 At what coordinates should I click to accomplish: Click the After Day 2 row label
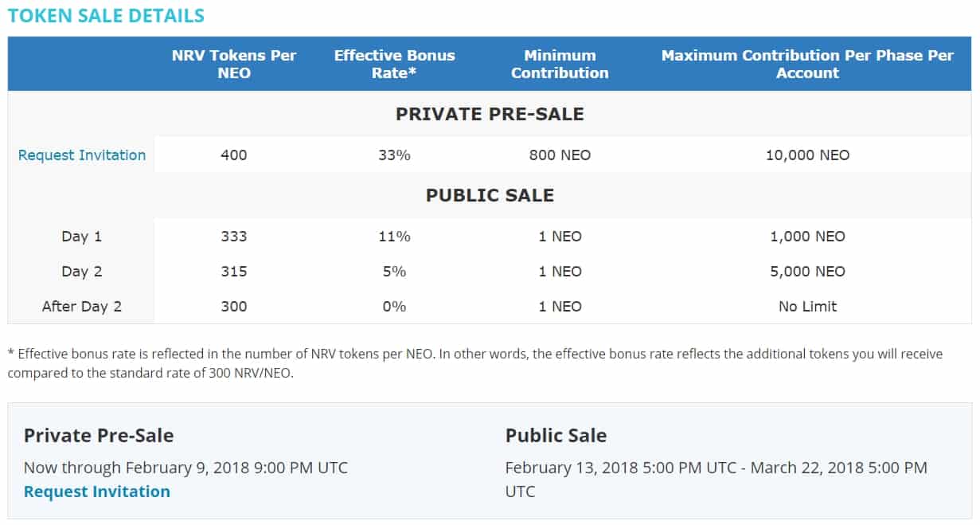point(82,307)
